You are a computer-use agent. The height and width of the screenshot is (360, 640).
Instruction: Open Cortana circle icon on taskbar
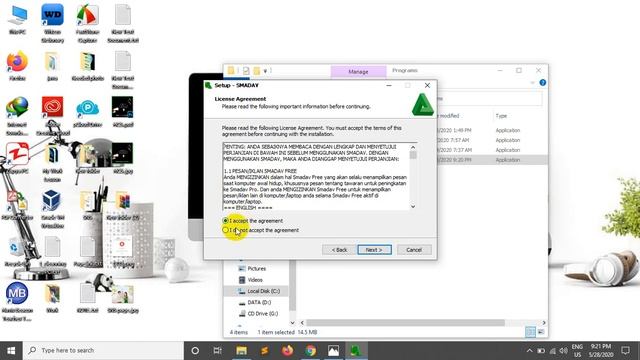pyautogui.click(x=195, y=351)
